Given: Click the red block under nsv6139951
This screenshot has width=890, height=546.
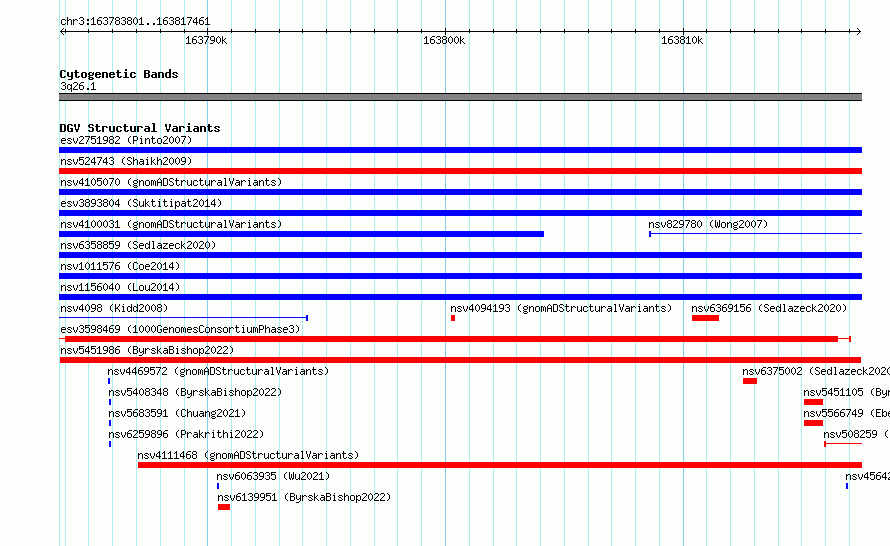Looking at the screenshot, I should coord(224,507).
